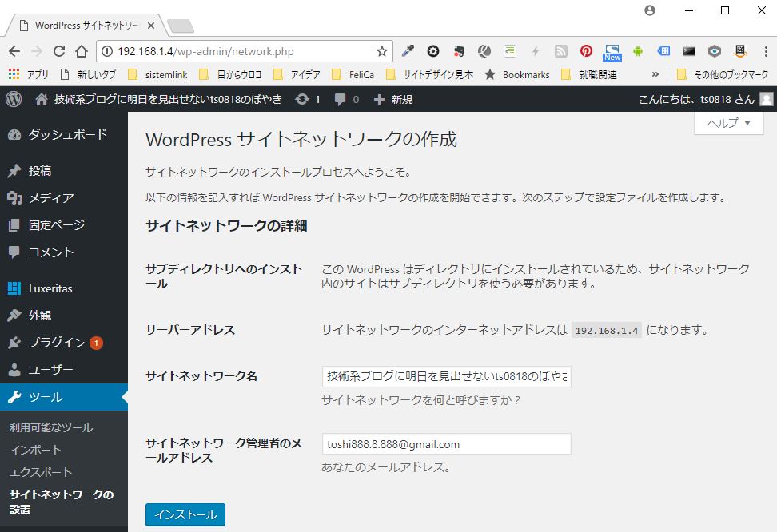
Task: Open the FeliCa bookmark folder
Action: [x=353, y=75]
